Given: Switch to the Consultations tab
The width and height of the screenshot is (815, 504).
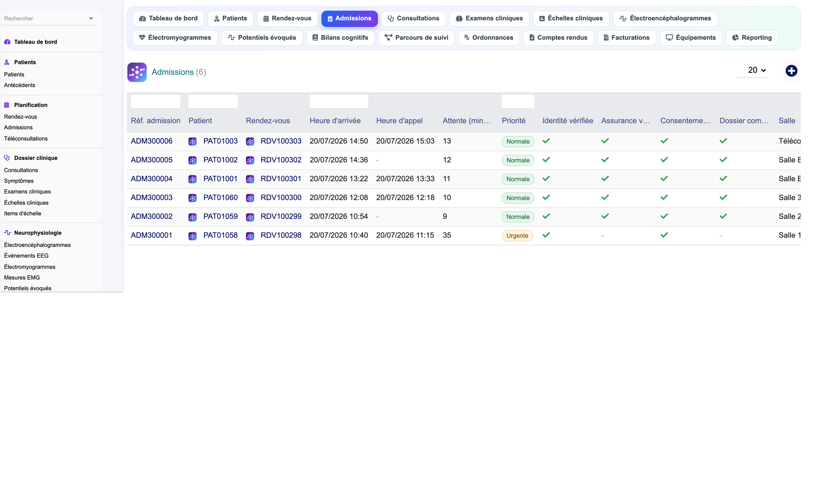Looking at the screenshot, I should click(x=413, y=18).
